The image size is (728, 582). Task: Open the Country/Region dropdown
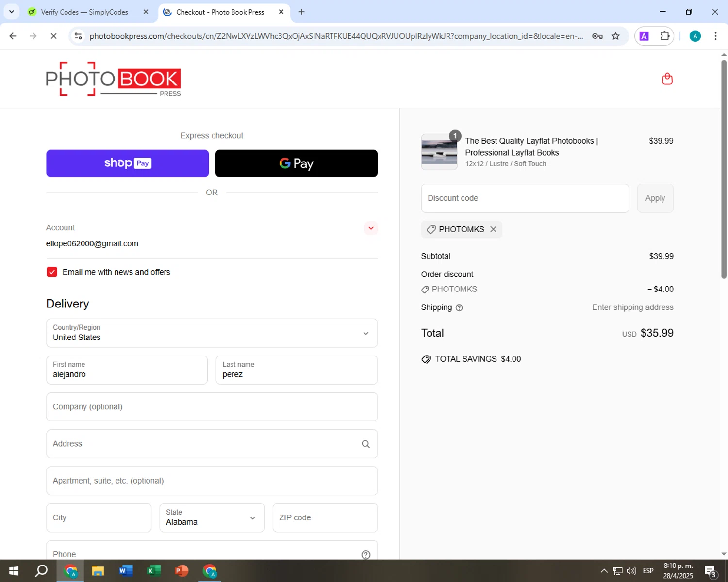click(x=212, y=333)
